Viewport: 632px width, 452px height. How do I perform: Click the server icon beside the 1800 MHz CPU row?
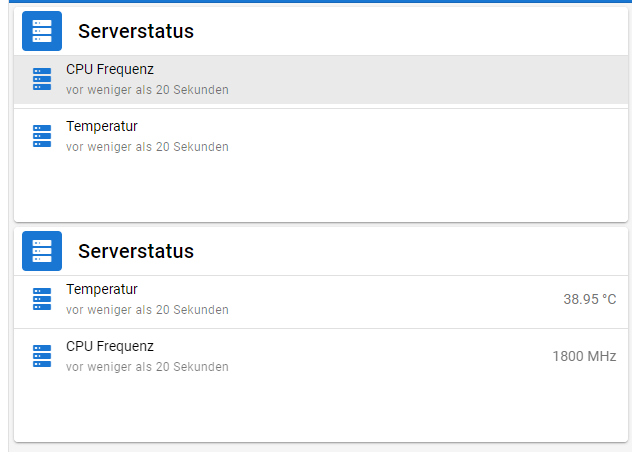tap(41, 356)
